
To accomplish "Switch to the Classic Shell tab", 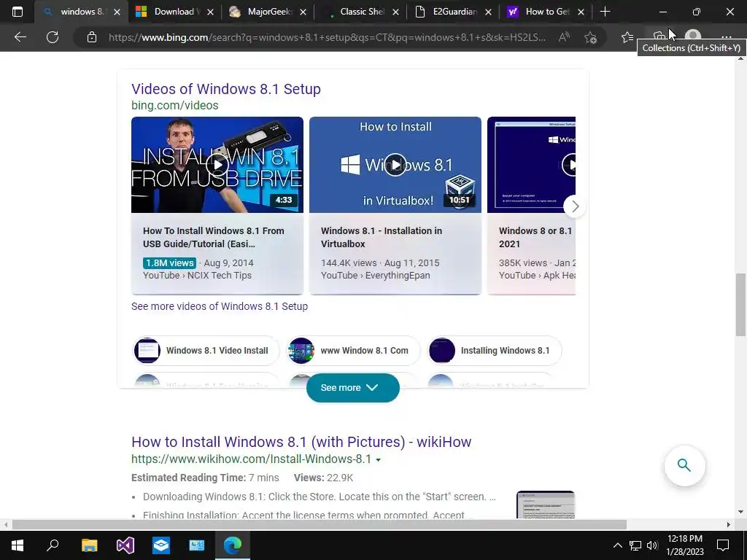I will click(x=360, y=12).
